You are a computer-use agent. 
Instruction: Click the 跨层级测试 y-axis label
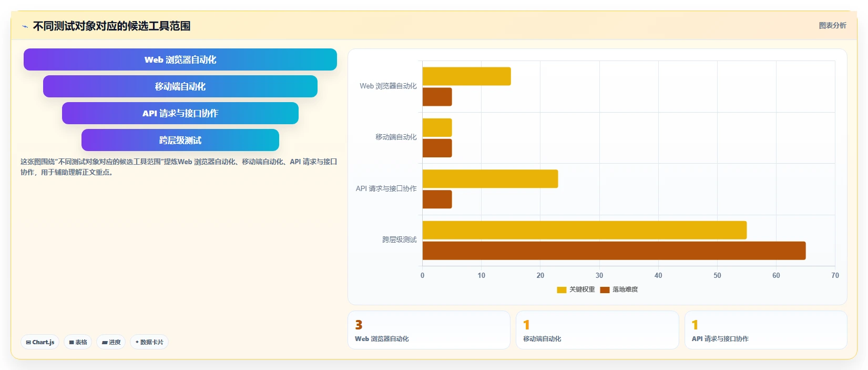pos(399,239)
